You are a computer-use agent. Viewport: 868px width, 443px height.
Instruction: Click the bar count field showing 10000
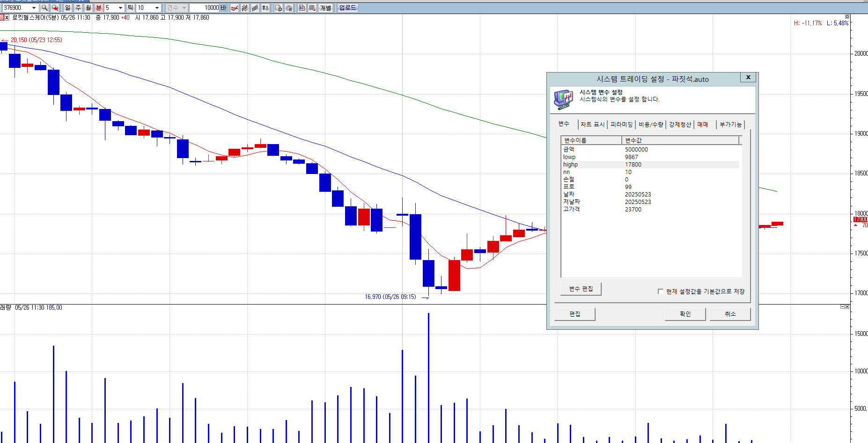click(205, 8)
